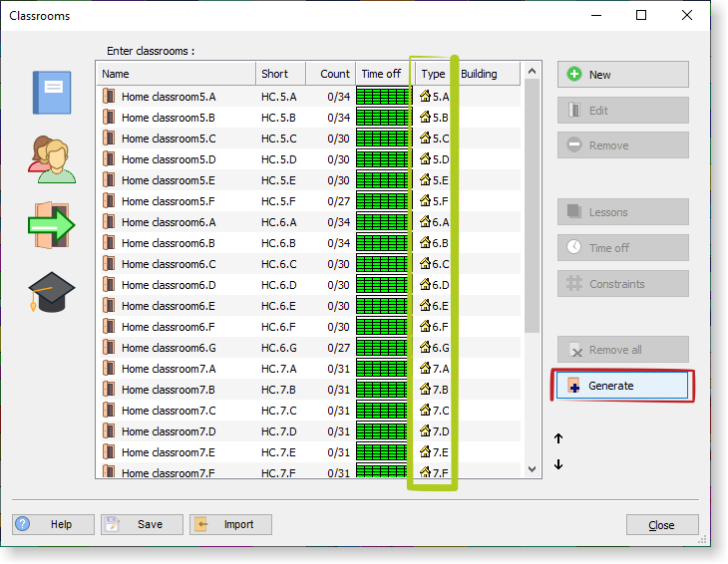Image resolution: width=728 pixels, height=564 pixels.
Task: Move selected classroom up with arrow
Action: (x=558, y=438)
